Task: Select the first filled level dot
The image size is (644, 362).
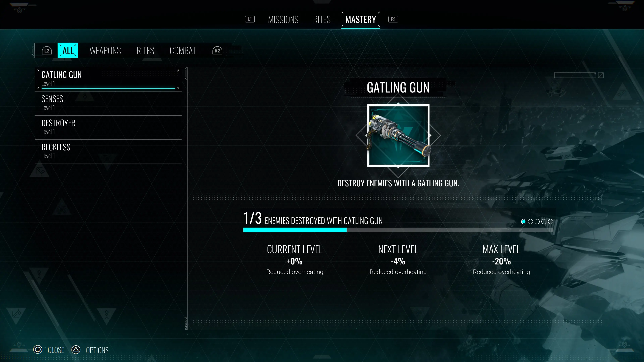Action: 523,222
